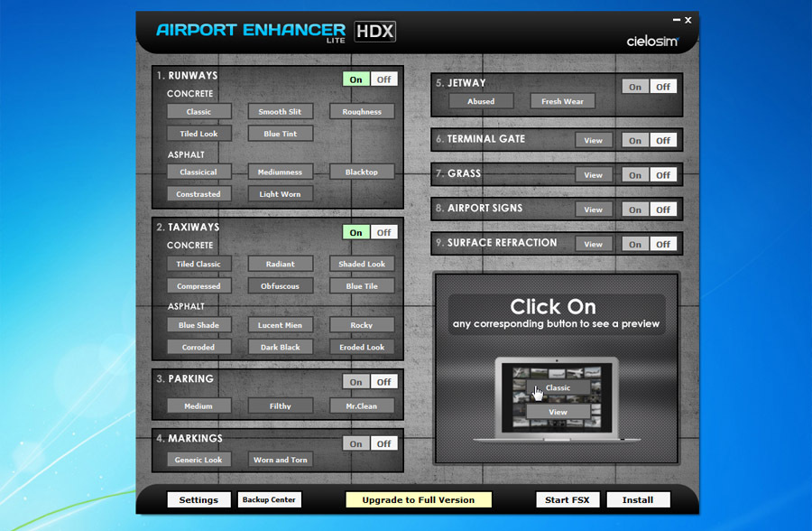Set Jetway to Off
The image size is (812, 531).
click(x=663, y=87)
